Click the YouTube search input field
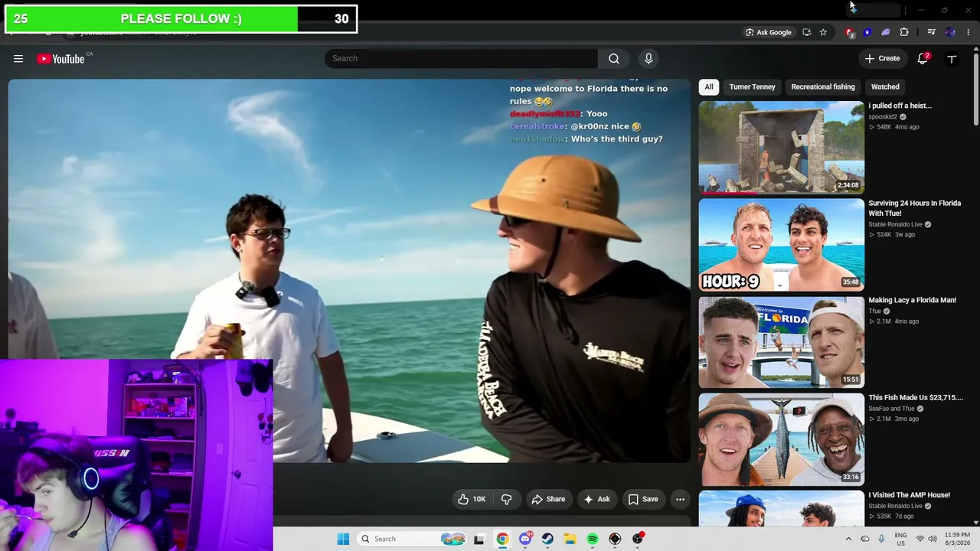 [461, 59]
